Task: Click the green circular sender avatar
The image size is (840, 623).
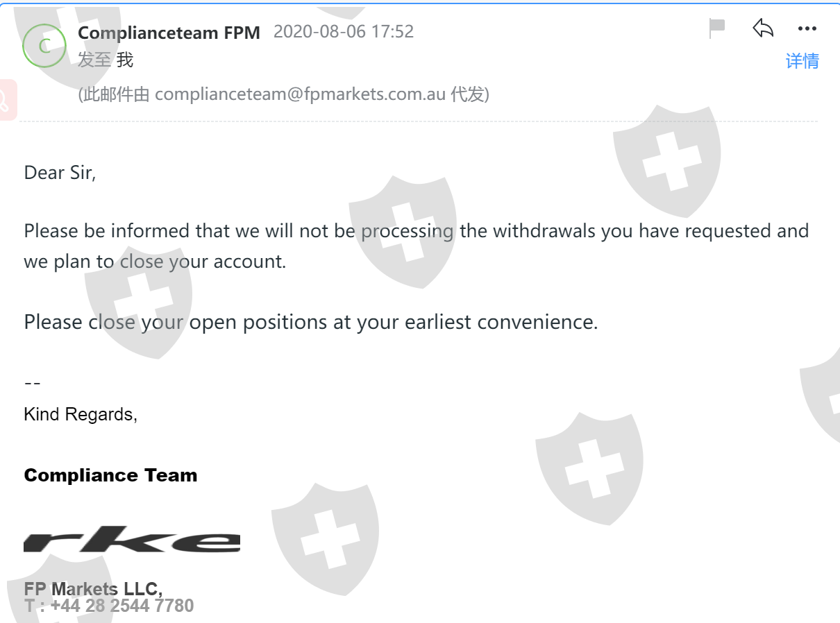Action: click(44, 46)
